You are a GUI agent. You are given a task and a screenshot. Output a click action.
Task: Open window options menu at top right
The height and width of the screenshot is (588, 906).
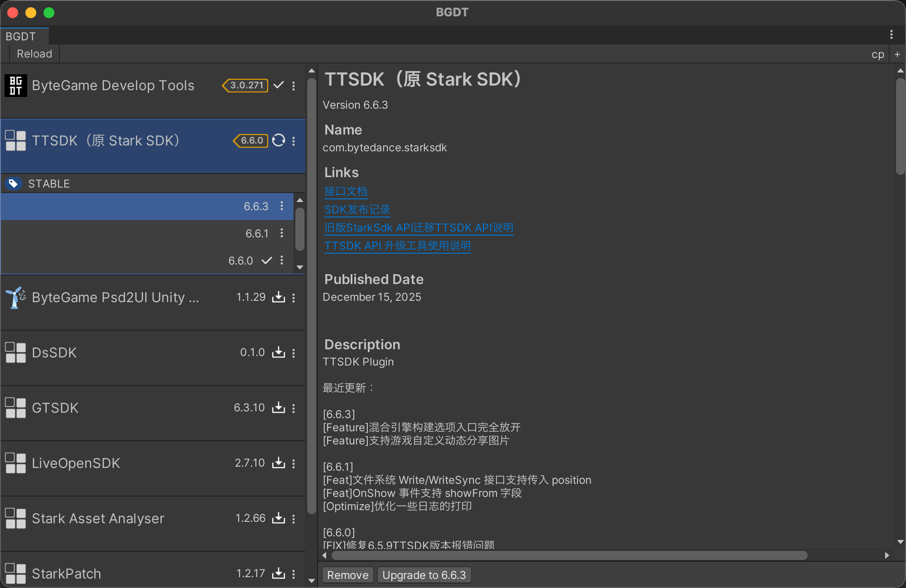pos(891,34)
